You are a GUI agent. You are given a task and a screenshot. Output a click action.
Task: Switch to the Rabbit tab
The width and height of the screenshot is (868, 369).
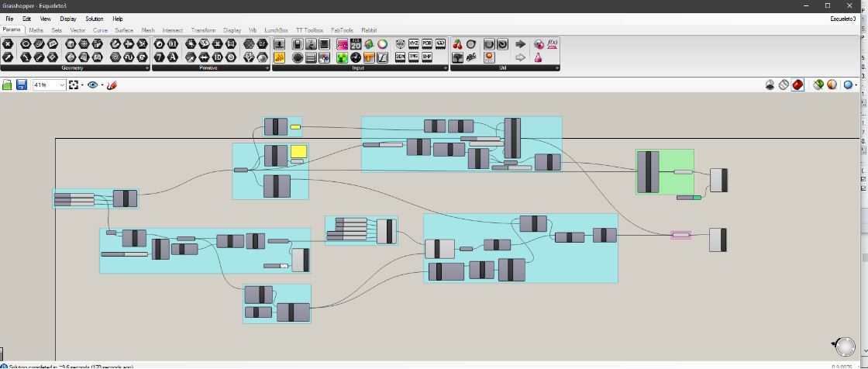click(369, 30)
